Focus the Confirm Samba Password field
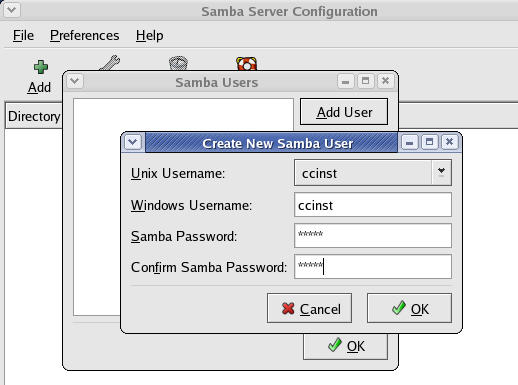The height and width of the screenshot is (385, 518). click(373, 267)
